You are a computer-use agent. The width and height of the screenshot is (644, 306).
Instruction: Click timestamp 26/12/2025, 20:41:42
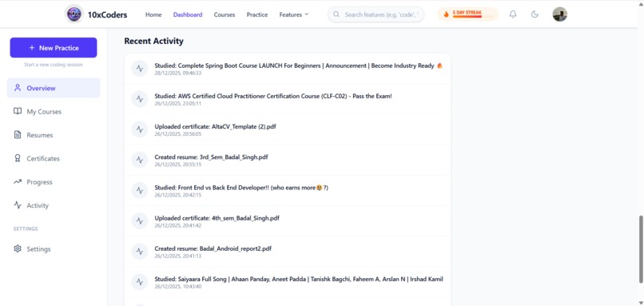[178, 225]
